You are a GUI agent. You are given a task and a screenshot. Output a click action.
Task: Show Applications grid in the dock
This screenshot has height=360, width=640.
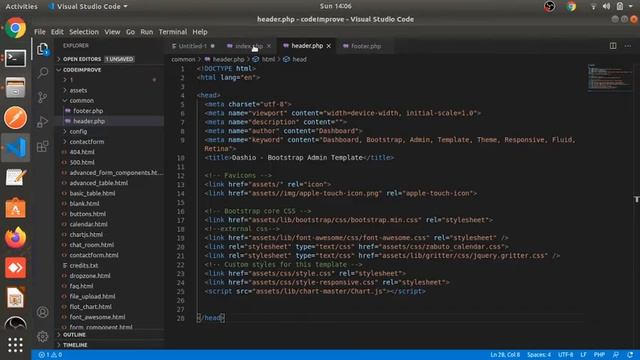coord(16,345)
